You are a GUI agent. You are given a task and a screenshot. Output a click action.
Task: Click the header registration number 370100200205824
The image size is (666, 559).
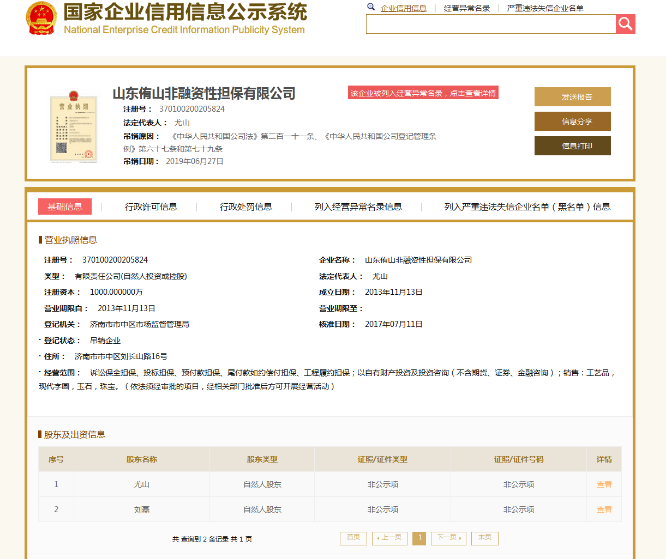[192, 109]
